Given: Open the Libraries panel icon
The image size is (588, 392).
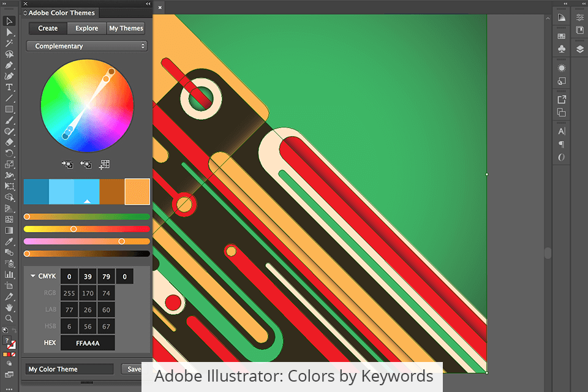Looking at the screenshot, I should pyautogui.click(x=580, y=30).
